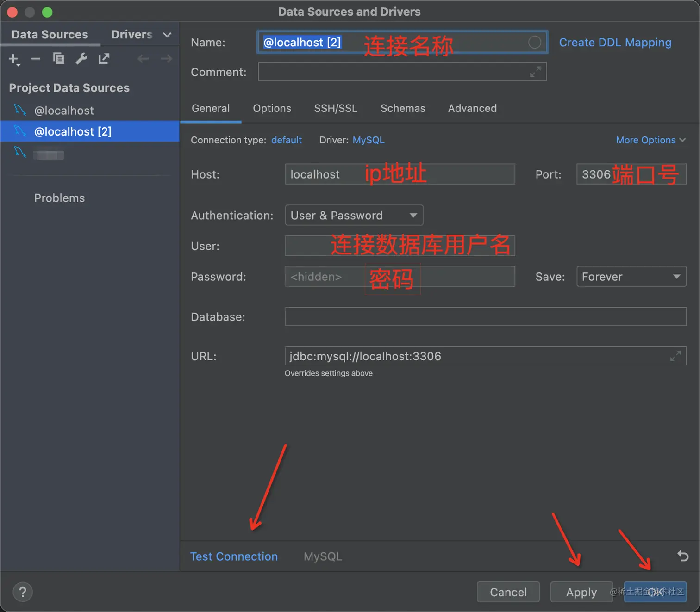Open the Advanced tab
Viewport: 700px width, 612px height.
[x=472, y=108]
